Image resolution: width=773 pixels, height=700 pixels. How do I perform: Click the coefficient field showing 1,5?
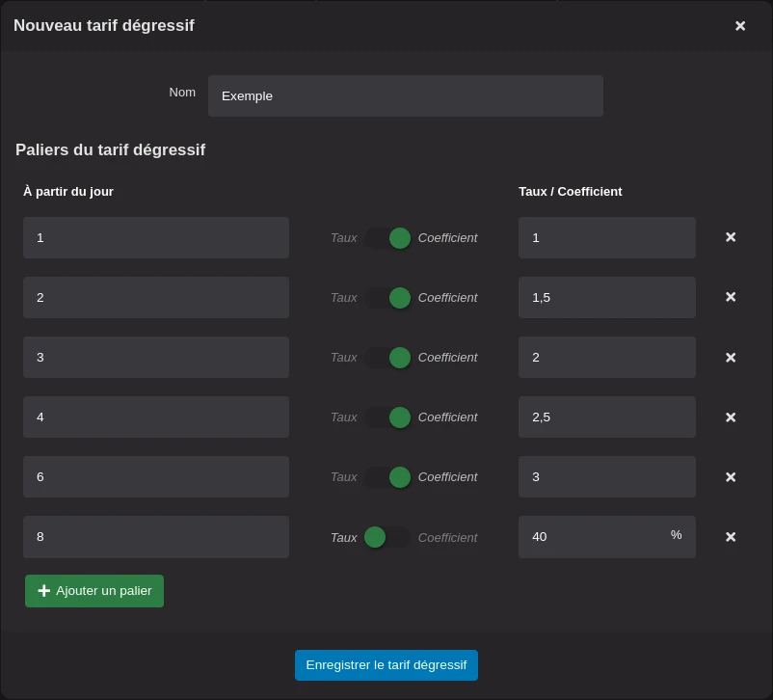tap(606, 298)
